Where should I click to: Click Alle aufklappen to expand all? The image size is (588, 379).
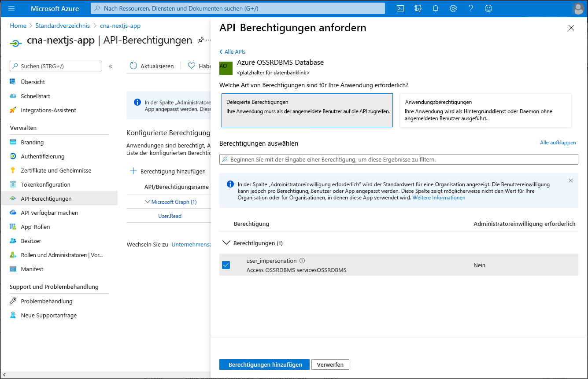[x=558, y=143]
